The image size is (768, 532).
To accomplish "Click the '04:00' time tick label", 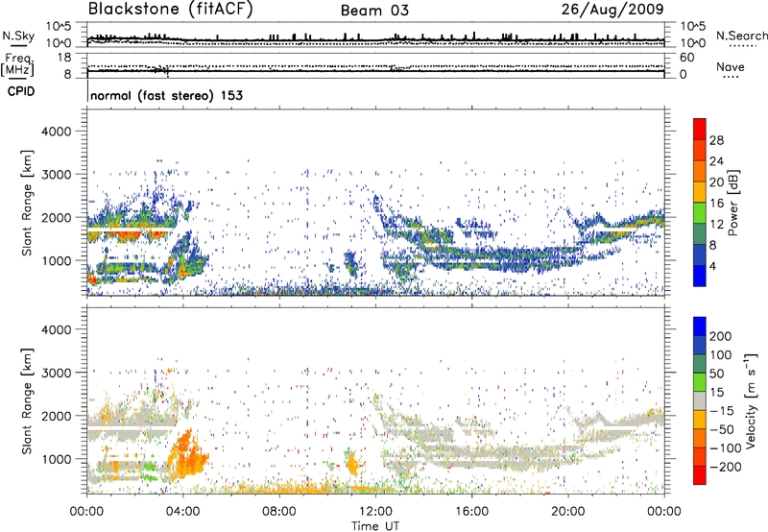I will [183, 512].
